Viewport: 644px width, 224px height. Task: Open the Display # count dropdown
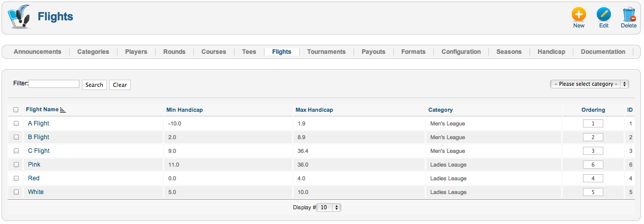pyautogui.click(x=329, y=207)
